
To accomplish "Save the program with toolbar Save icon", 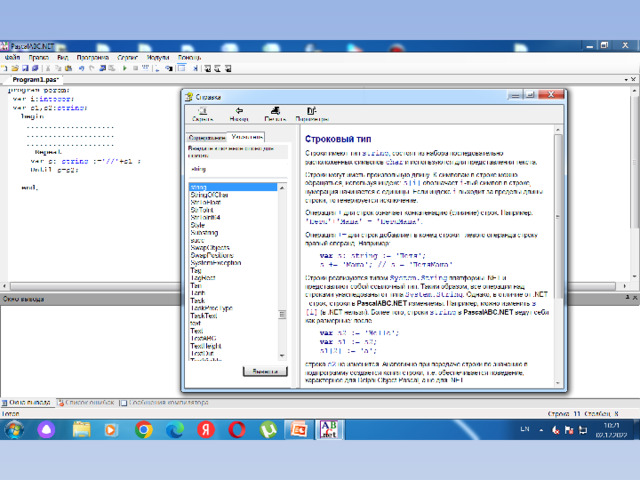I will click(25, 69).
